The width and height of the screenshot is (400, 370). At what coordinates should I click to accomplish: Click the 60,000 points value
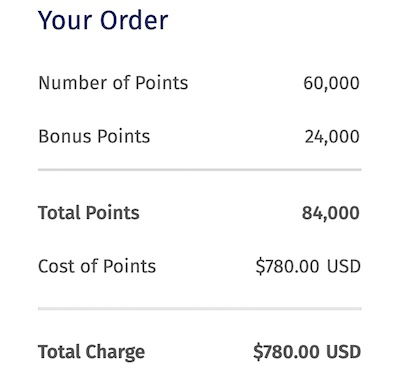tap(331, 83)
